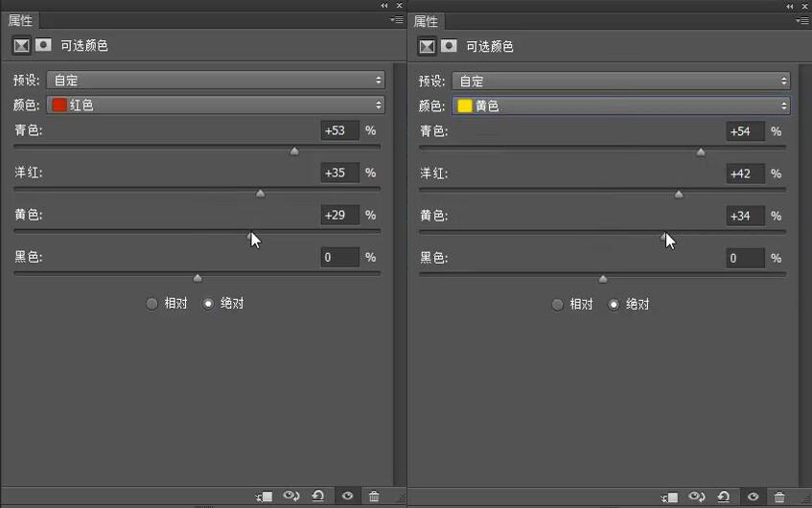Delete adjustment layer in left panel
The height and width of the screenshot is (508, 812).
pyautogui.click(x=374, y=496)
